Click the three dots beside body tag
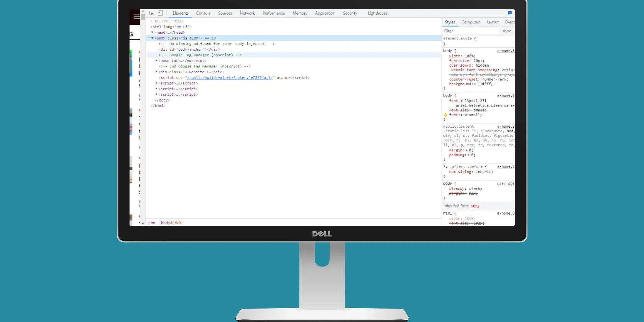Image resolution: width=644 pixels, height=322 pixels. 148,38
